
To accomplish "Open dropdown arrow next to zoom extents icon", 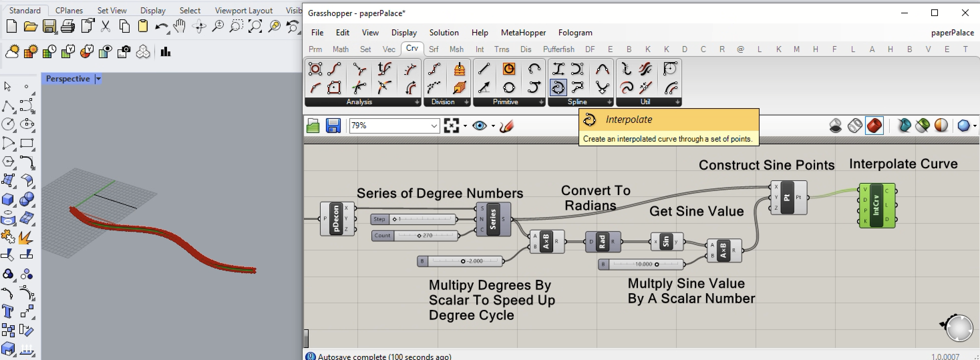I will click(x=465, y=126).
